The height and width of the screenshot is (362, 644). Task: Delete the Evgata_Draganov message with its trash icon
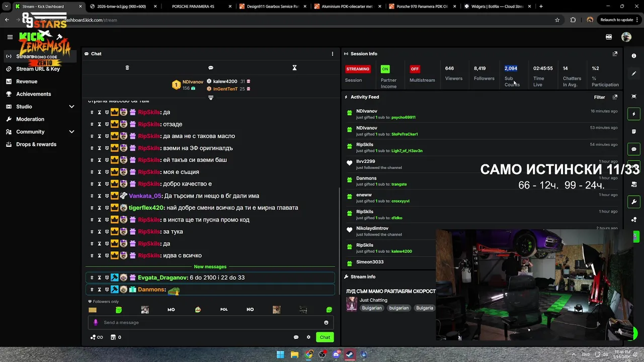coord(92,278)
